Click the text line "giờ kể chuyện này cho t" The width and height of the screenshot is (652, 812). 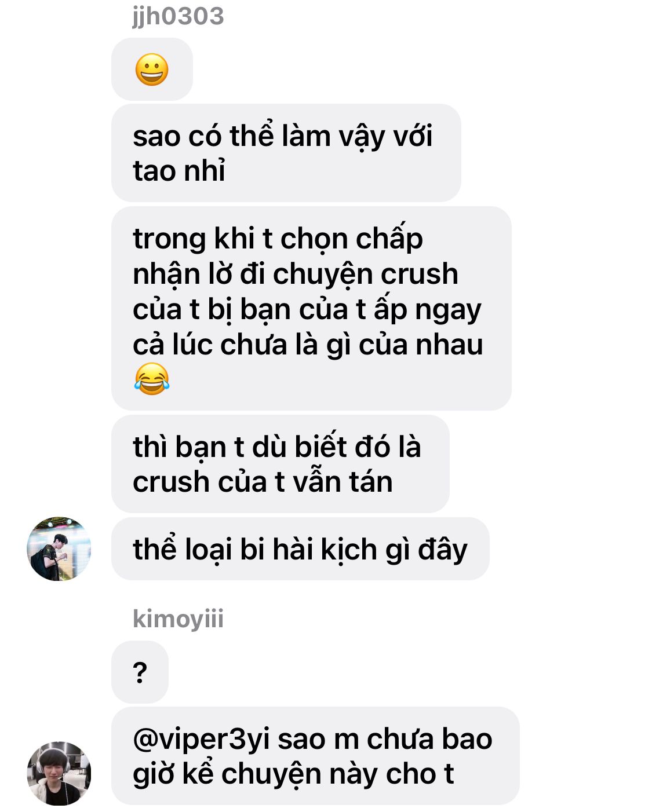(293, 774)
